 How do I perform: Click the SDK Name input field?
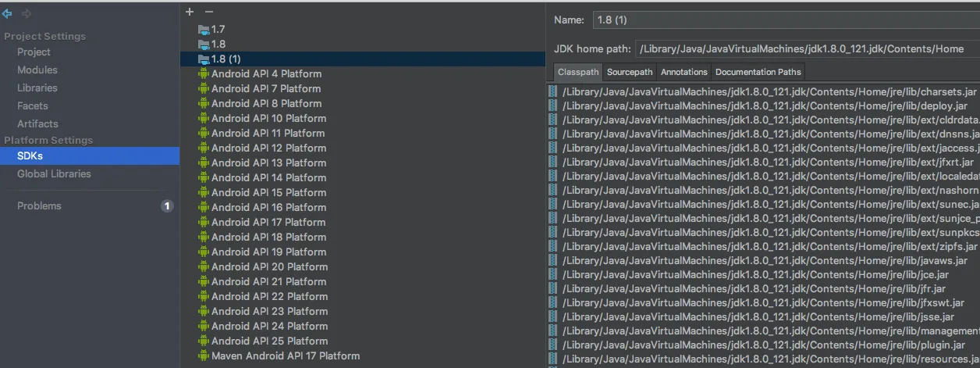click(x=785, y=20)
